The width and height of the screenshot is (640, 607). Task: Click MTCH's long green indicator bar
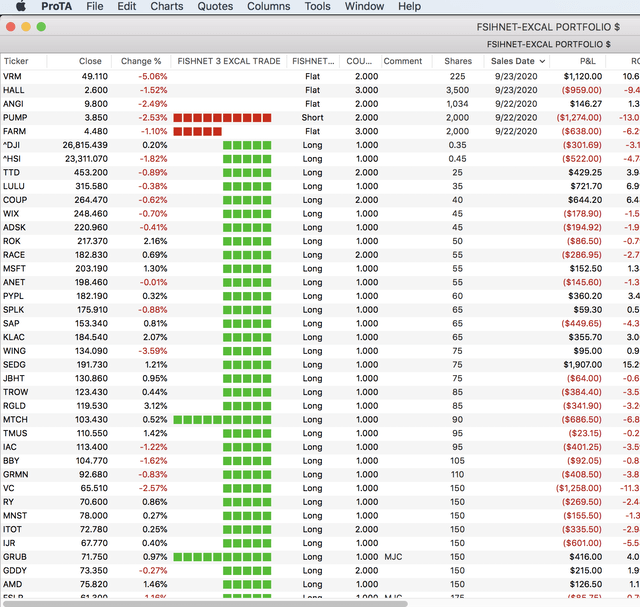222,420
